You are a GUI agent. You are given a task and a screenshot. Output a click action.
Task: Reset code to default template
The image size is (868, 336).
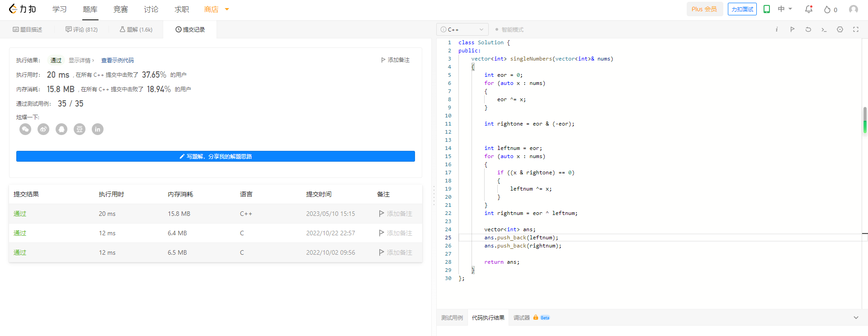[808, 29]
